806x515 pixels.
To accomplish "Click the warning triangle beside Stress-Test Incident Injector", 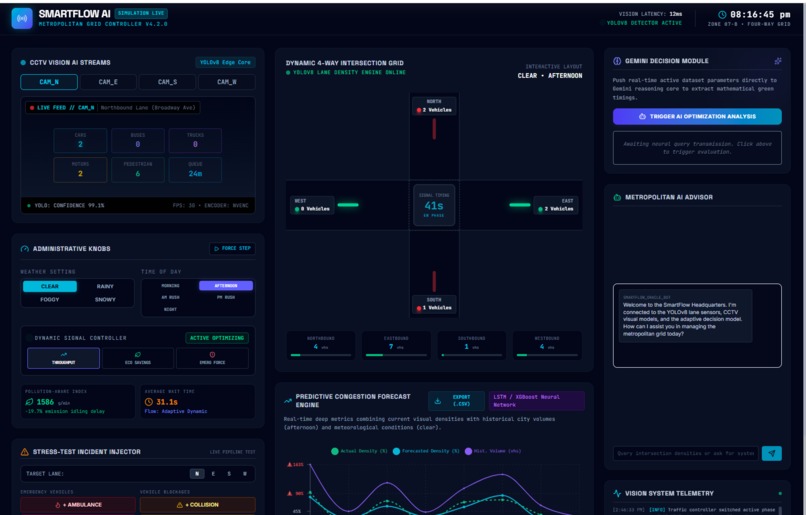I will tap(25, 452).
